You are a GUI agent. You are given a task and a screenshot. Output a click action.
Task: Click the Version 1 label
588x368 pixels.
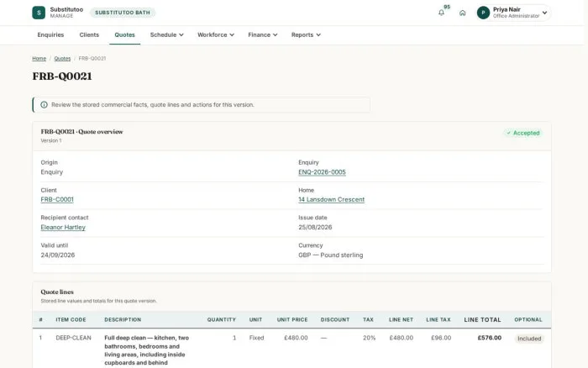51,140
